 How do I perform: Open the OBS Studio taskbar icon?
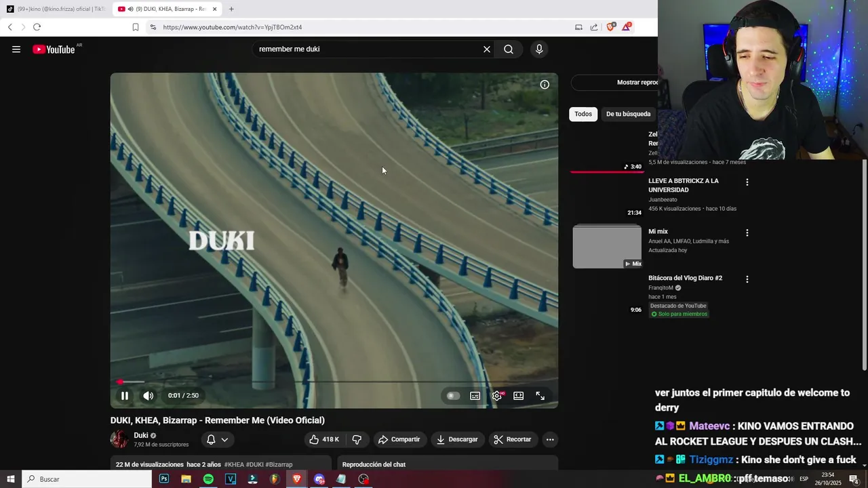[x=363, y=479]
